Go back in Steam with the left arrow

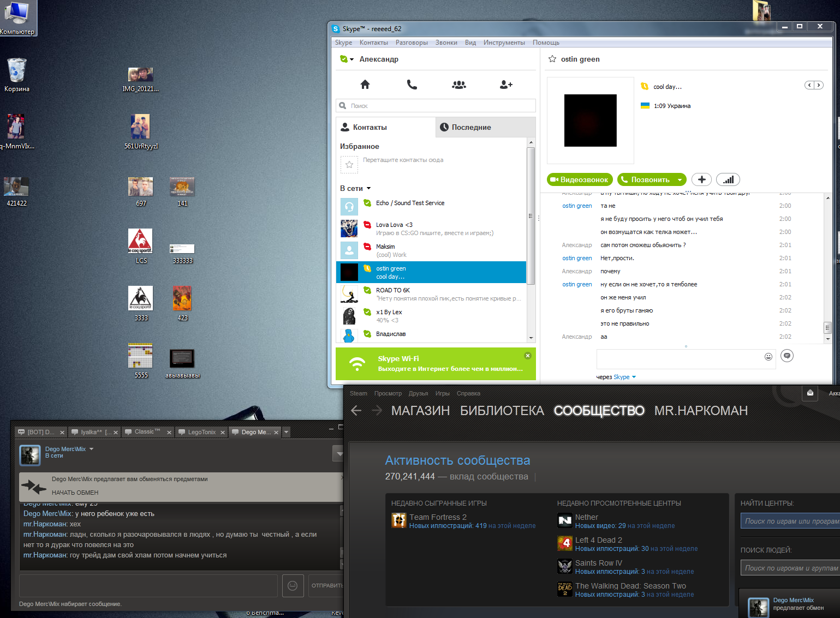pos(356,411)
